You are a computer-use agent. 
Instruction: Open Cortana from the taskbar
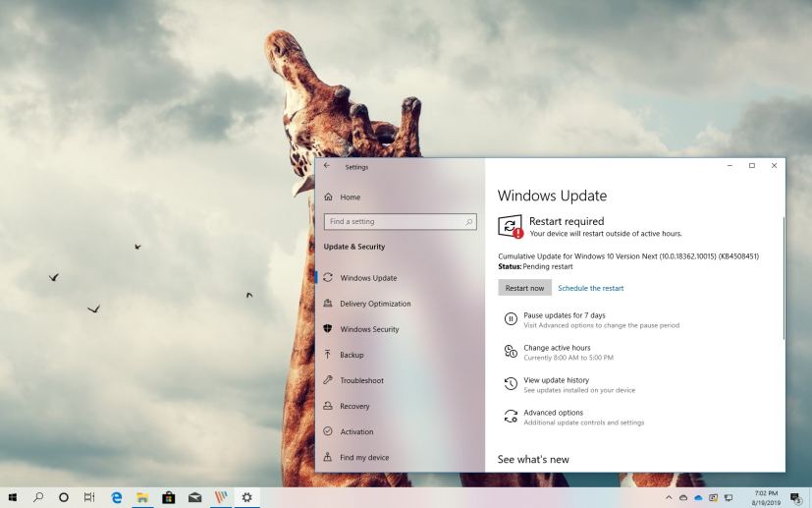63,497
